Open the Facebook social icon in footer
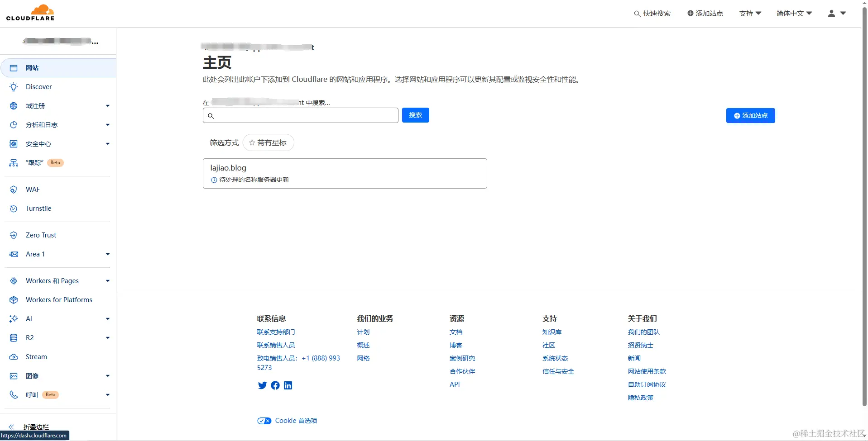868x441 pixels. (x=275, y=385)
